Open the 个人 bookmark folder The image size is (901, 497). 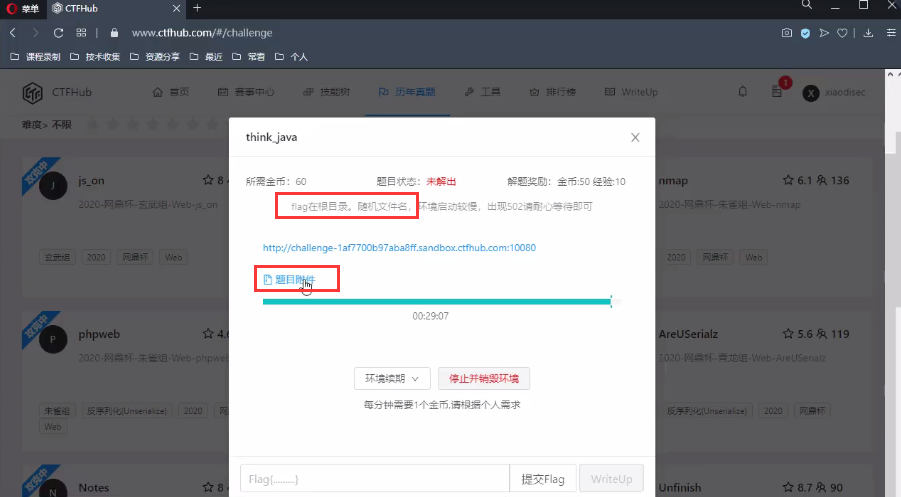291,57
